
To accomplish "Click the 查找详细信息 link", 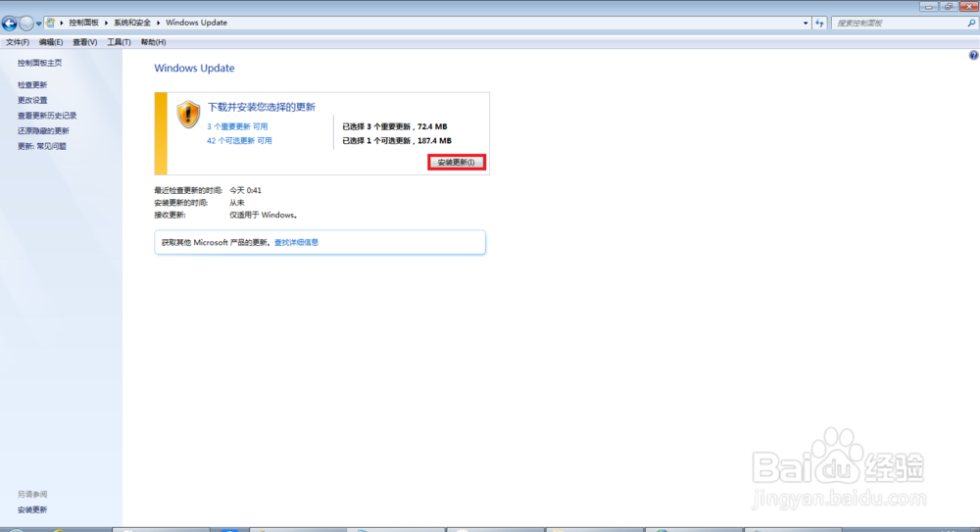I will [x=296, y=243].
